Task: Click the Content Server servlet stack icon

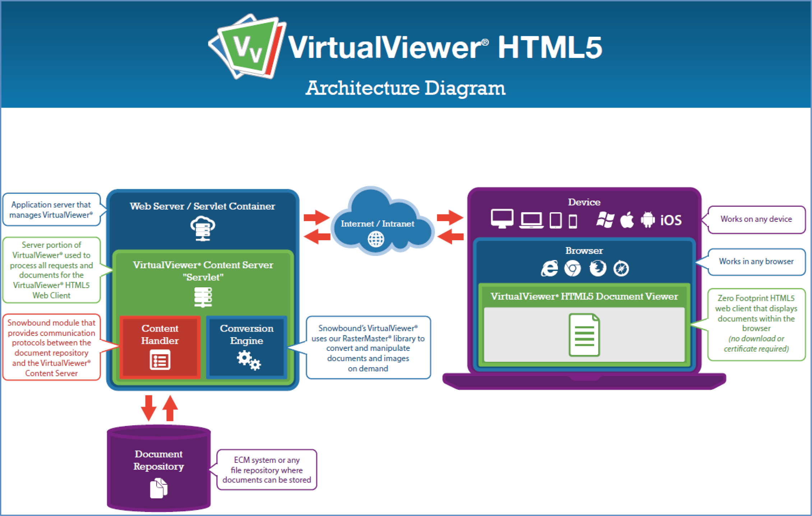Action: pyautogui.click(x=203, y=297)
